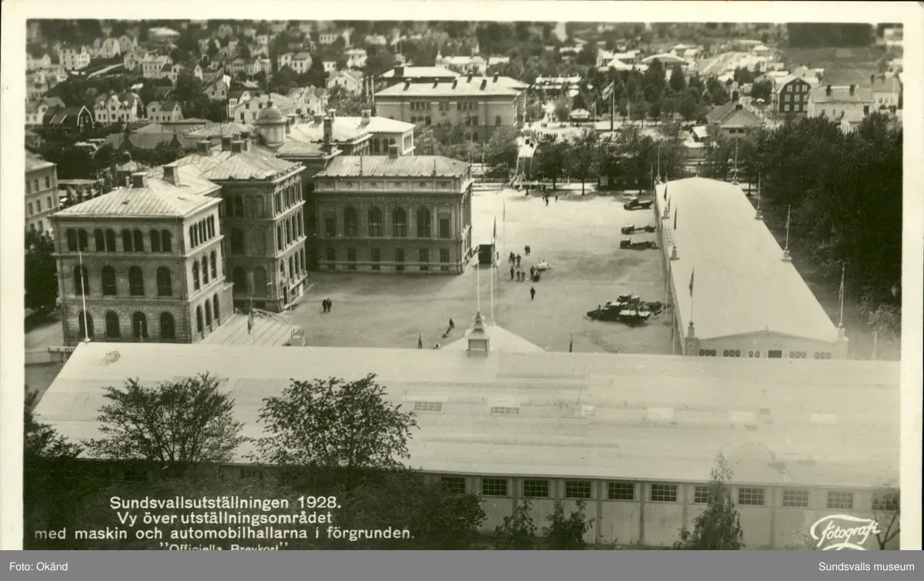Click the "Fotografi" signature logo
The height and width of the screenshot is (581, 924).
pyautogui.click(x=845, y=532)
